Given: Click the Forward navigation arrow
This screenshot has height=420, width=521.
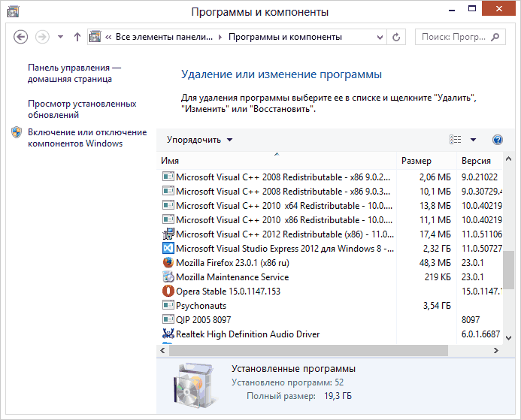Looking at the screenshot, I should [x=42, y=37].
